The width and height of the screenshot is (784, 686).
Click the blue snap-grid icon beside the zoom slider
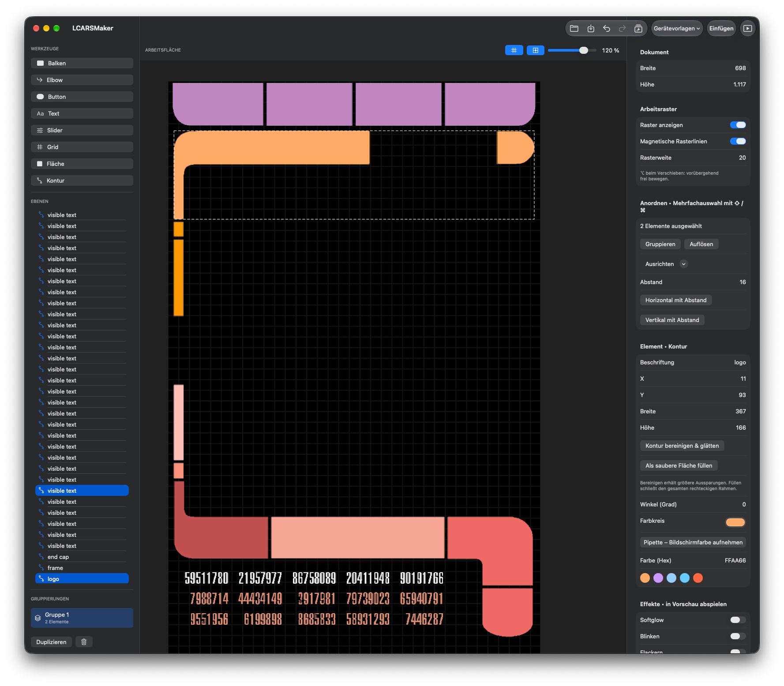535,50
